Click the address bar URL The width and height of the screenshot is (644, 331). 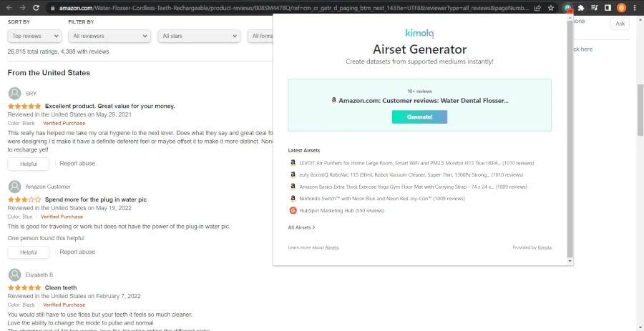pyautogui.click(x=293, y=8)
